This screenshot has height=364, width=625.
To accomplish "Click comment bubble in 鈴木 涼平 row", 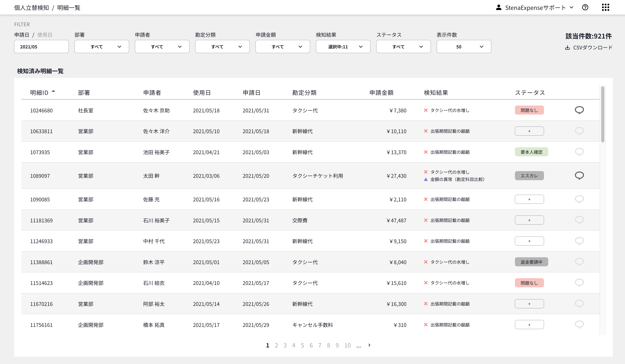I will (579, 262).
